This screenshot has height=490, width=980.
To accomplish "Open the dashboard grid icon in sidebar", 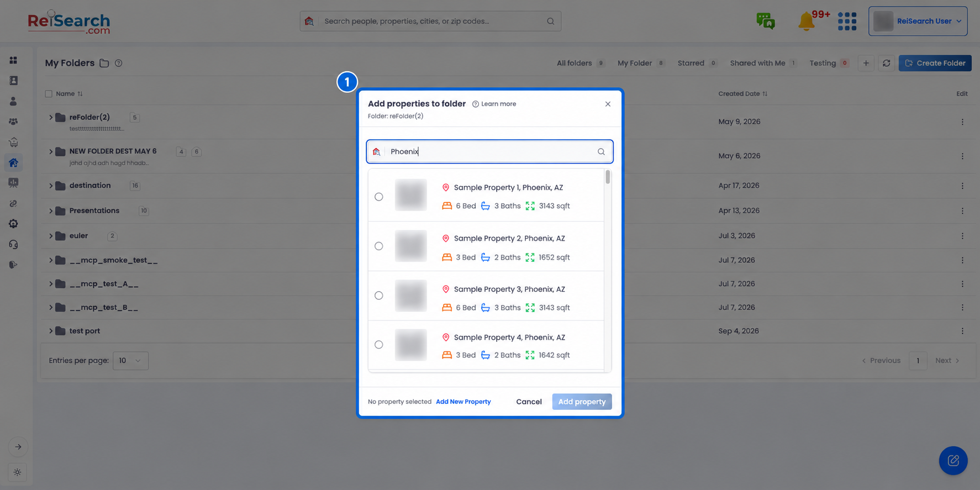I will click(x=13, y=60).
